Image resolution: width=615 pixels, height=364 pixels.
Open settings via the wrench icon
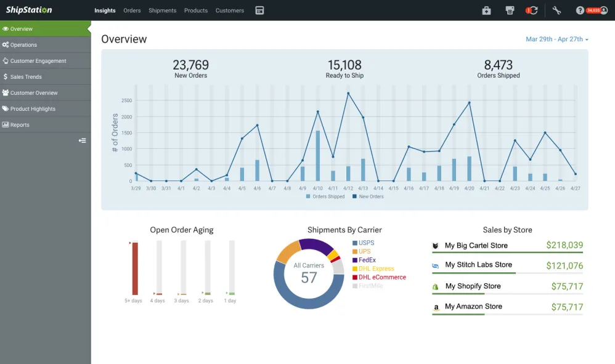[556, 10]
